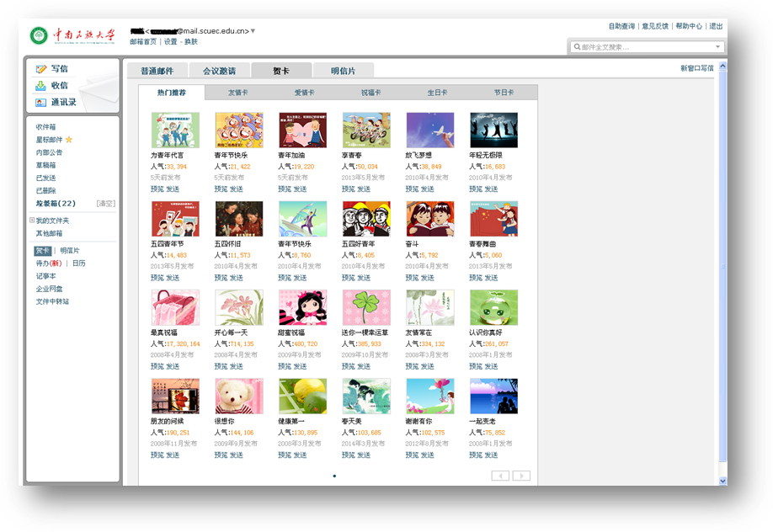The height and width of the screenshot is (532, 773).
Task: Open dropdown arrow next to email address
Action: [x=253, y=31]
